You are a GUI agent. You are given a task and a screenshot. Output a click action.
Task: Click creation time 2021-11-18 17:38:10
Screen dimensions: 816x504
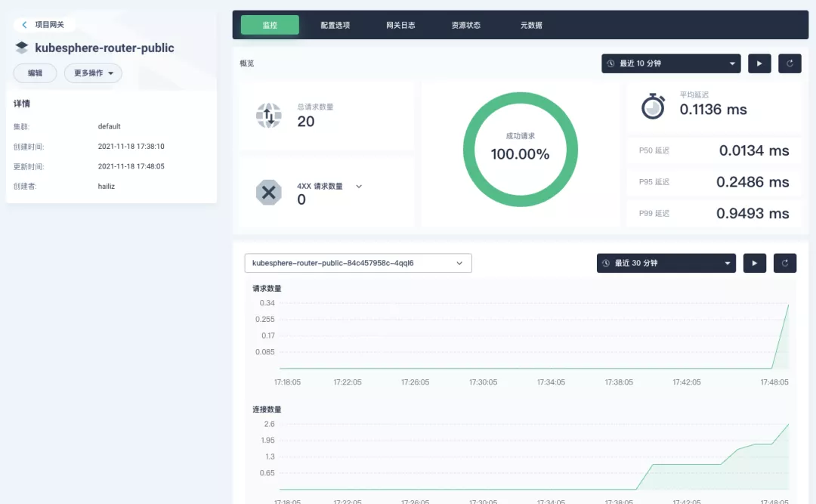(131, 147)
